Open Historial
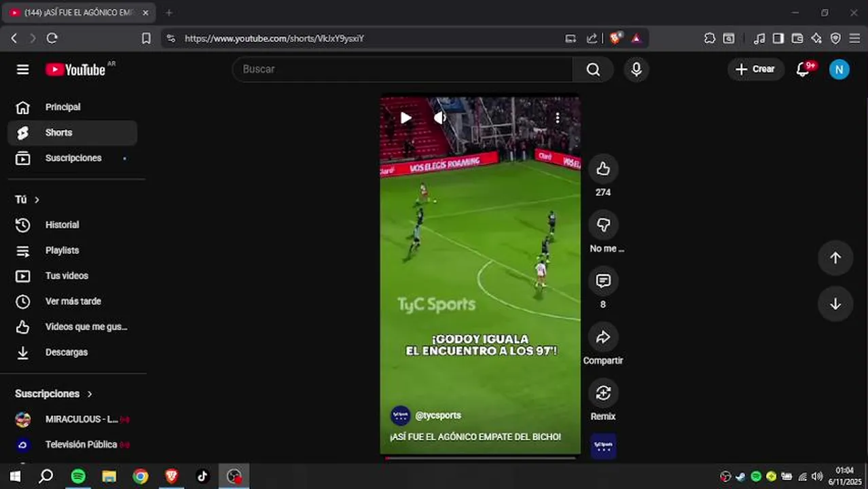Viewport: 868px width, 489px height. coord(73,225)
